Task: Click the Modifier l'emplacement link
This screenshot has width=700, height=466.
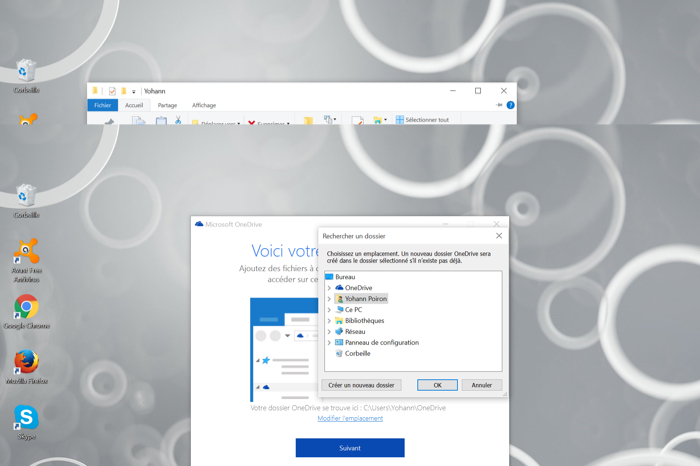Action: click(x=350, y=419)
